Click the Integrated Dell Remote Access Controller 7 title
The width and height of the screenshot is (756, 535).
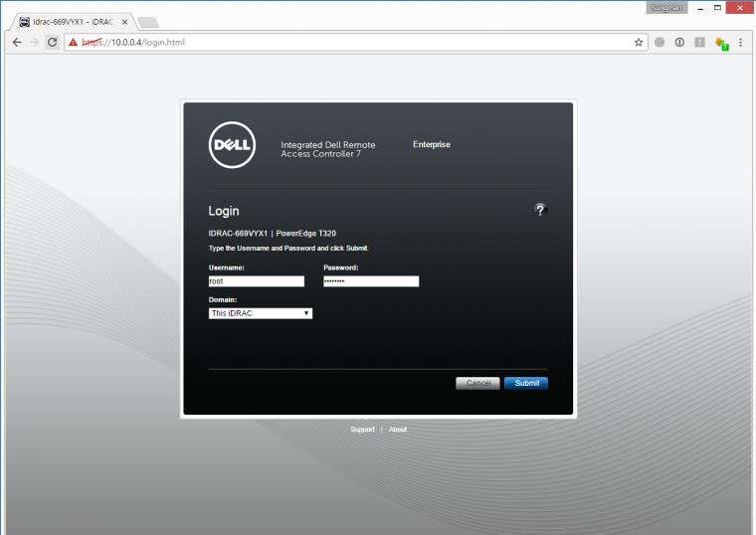point(328,149)
